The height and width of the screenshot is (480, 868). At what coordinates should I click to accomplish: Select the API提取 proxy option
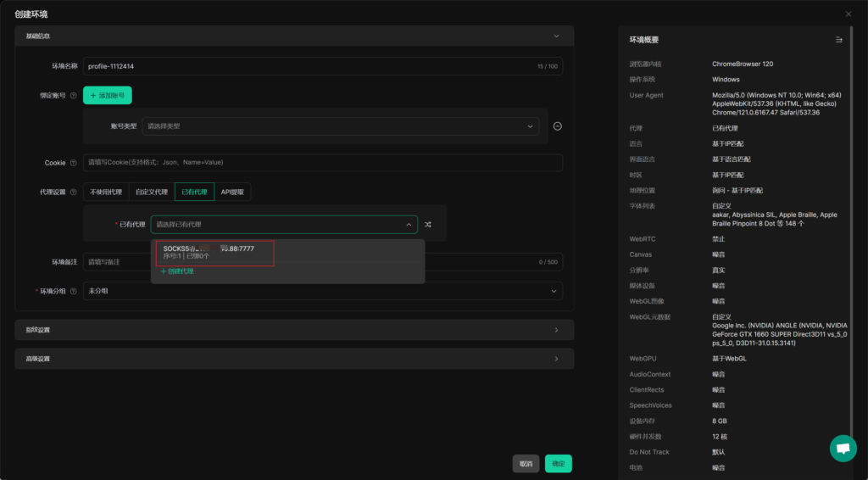point(232,193)
